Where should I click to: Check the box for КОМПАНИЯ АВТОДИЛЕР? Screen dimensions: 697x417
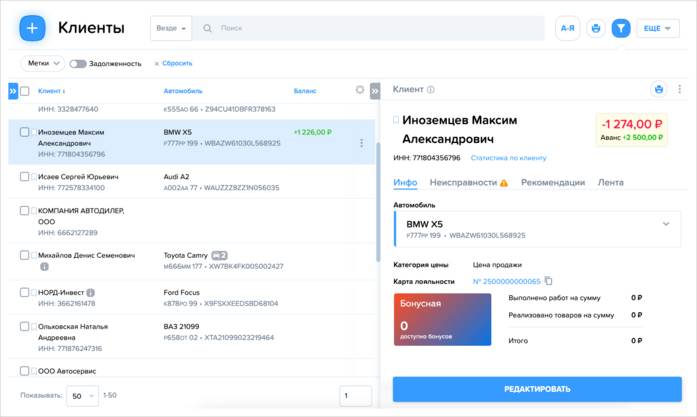pyautogui.click(x=24, y=210)
